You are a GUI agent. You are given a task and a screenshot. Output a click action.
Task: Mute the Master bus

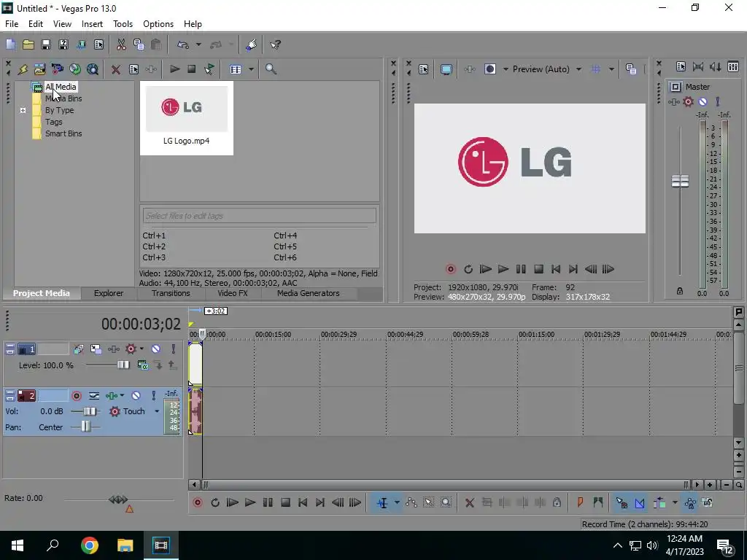tap(703, 101)
